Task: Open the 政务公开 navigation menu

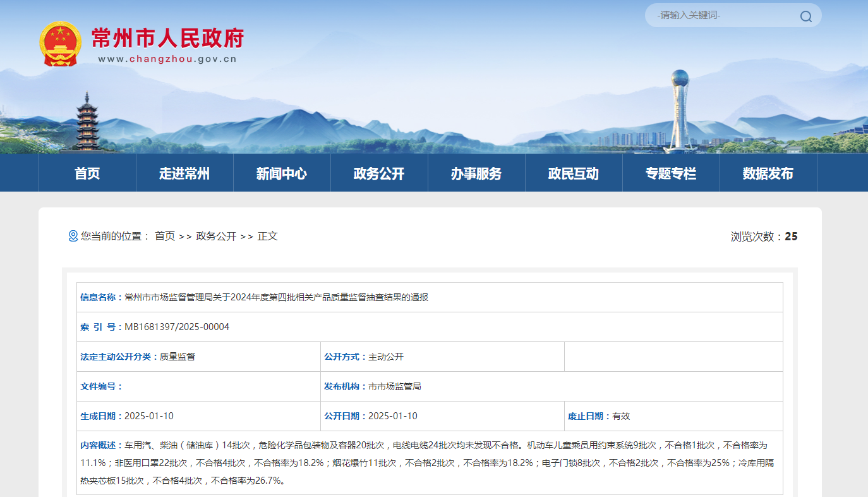Action: coord(379,173)
